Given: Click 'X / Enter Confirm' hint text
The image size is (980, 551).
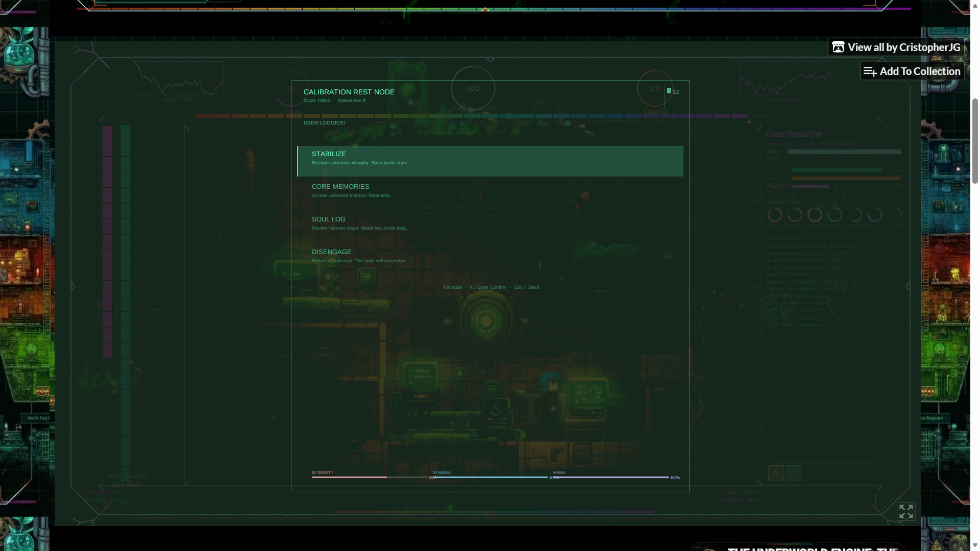Looking at the screenshot, I should [488, 287].
